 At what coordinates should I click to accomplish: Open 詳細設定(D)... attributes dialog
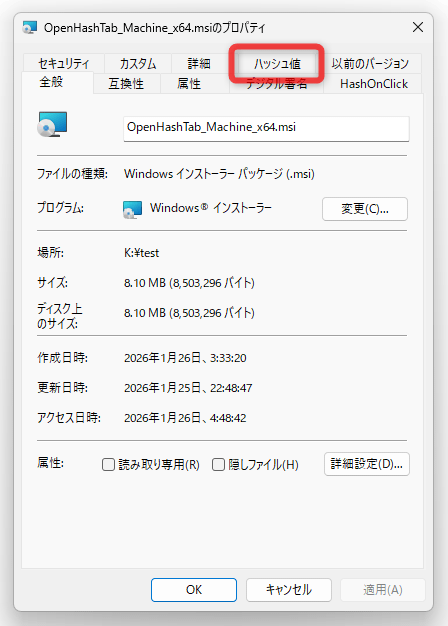tap(367, 464)
